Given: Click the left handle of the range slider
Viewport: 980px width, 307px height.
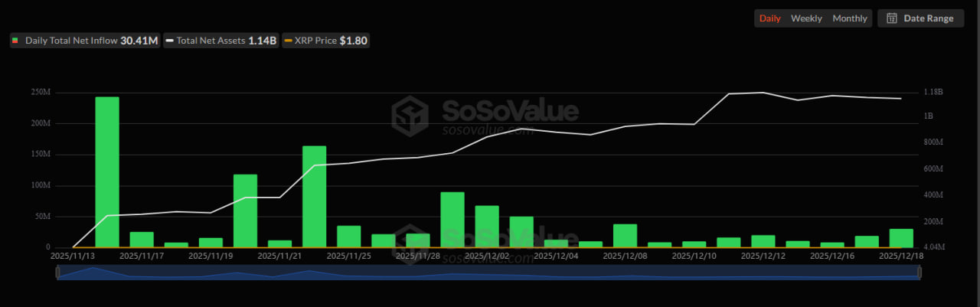Looking at the screenshot, I should (58, 273).
